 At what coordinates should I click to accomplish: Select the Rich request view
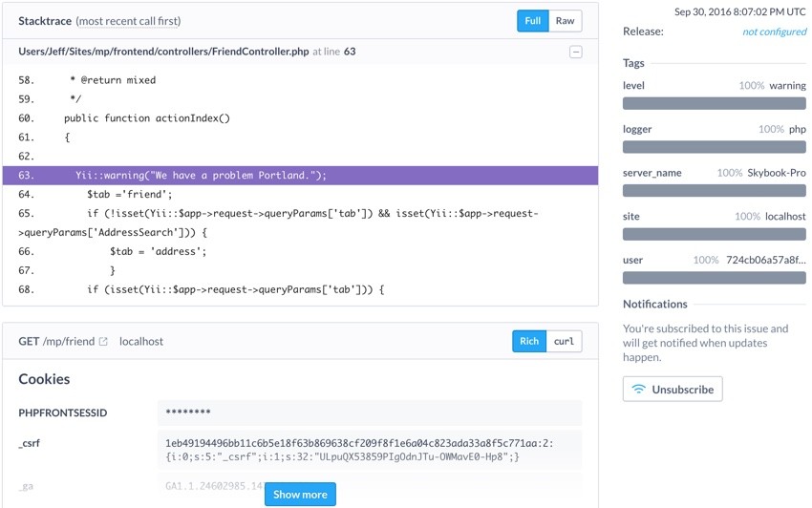coord(528,341)
